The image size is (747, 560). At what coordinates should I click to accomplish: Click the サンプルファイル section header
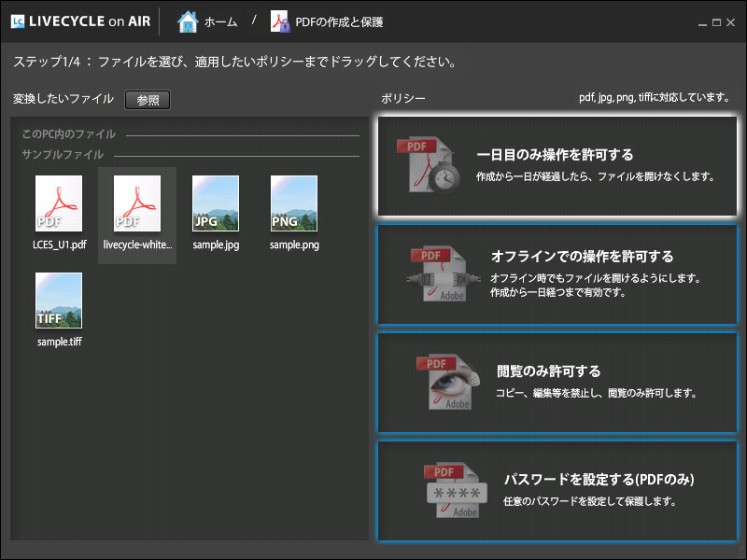coord(63,155)
